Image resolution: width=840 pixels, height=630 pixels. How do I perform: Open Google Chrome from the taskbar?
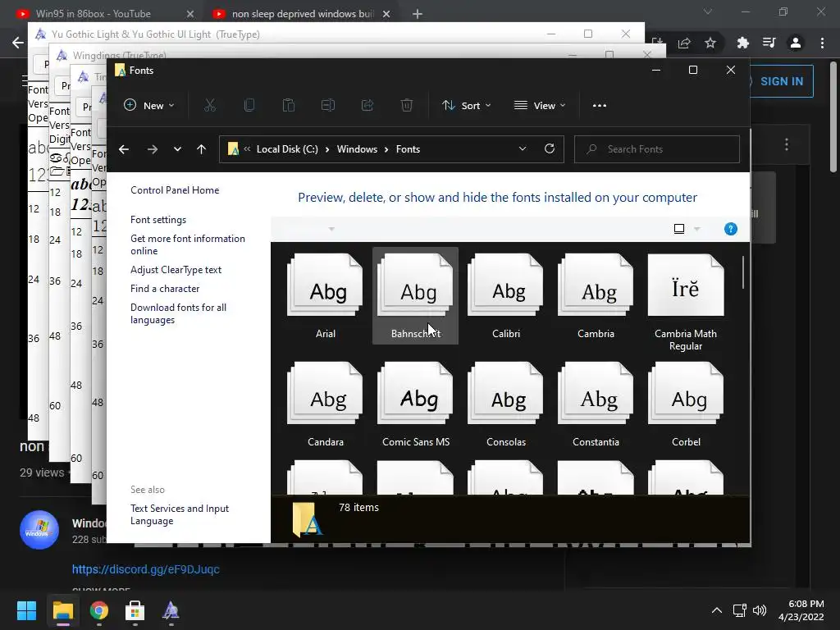(99, 610)
